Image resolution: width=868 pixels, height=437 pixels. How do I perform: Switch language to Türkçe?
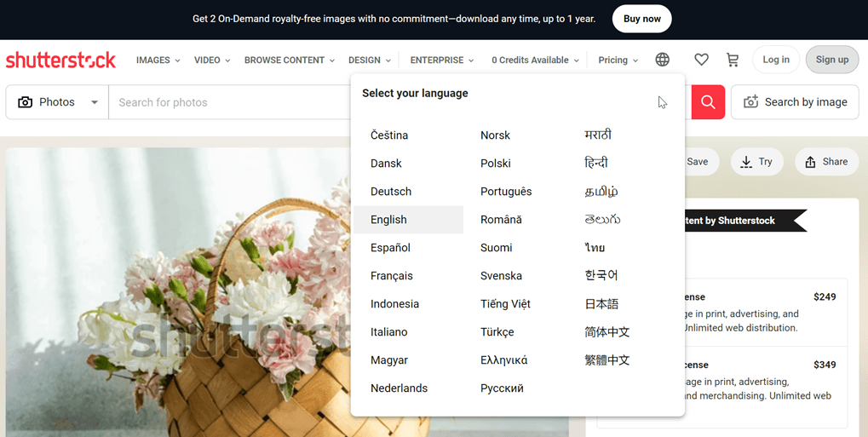[497, 332]
